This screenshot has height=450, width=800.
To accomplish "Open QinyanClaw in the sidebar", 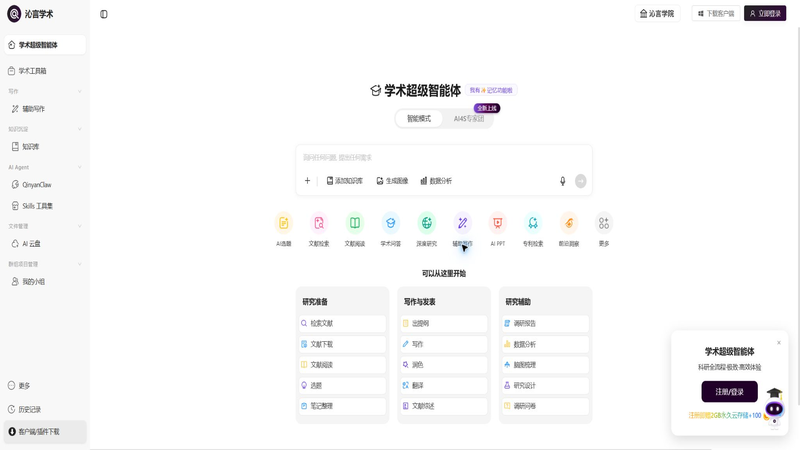I will [x=45, y=185].
